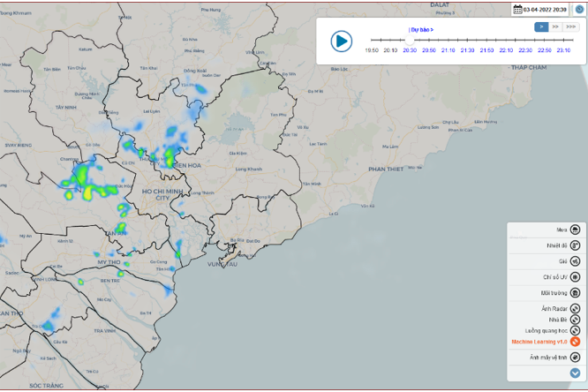The image size is (588, 392).
Task: Click the timeline slider handle at 20:30
Action: click(x=410, y=40)
